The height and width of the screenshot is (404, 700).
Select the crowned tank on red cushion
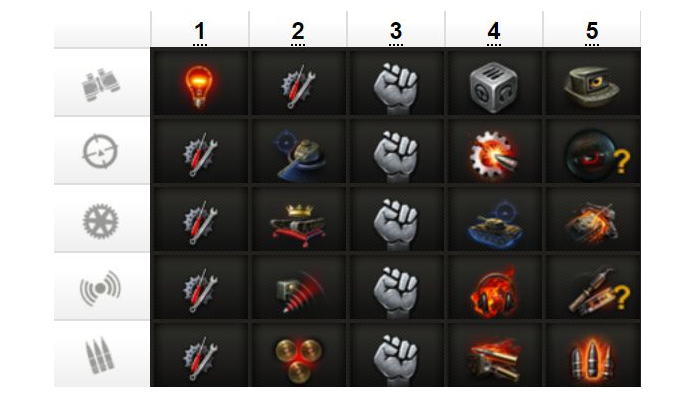pyautogui.click(x=298, y=225)
